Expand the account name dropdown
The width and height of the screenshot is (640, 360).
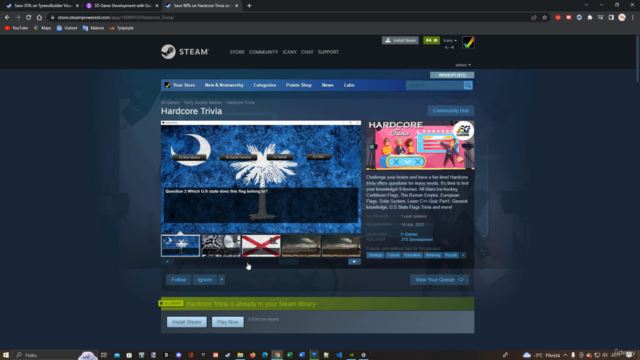tap(450, 40)
